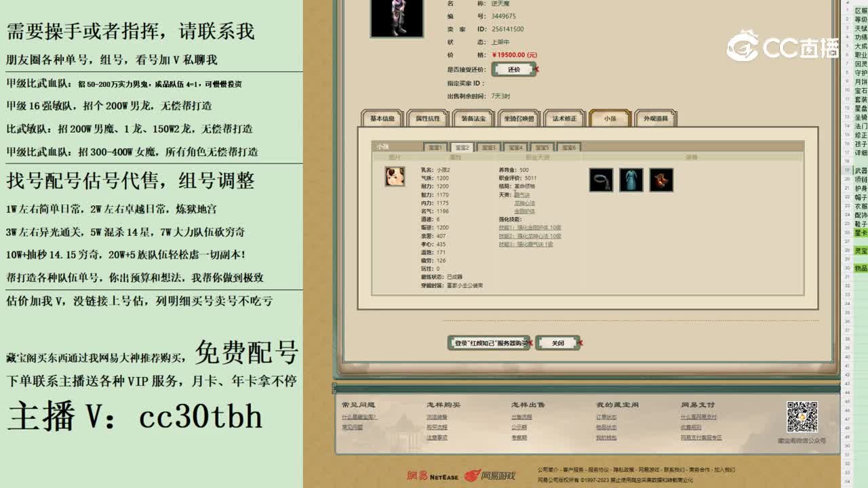Screen dimensions: 868x488
Task: Open the 法术修正 tab
Action: click(564, 119)
